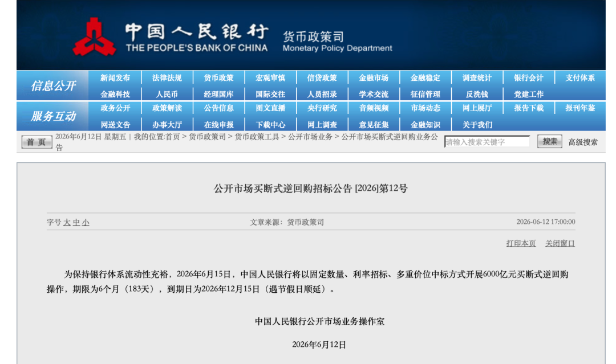Set font size to 小
This screenshot has height=364, width=616.
click(86, 222)
